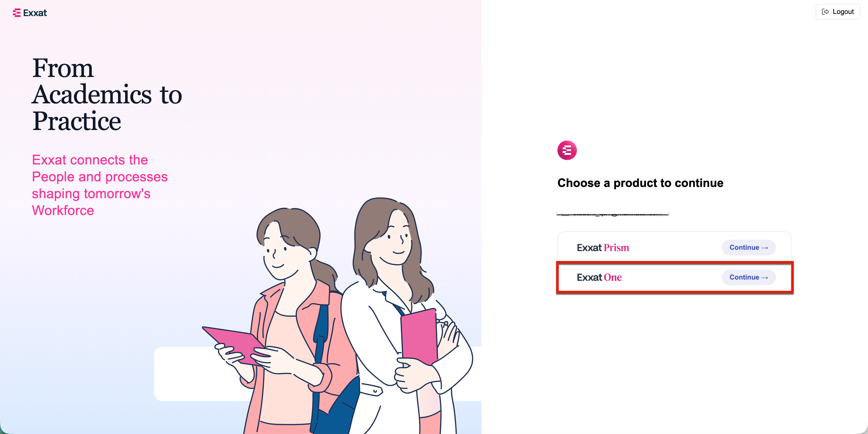This screenshot has height=434, width=868.
Task: Click the pink 'Exxat connects the People' tagline
Action: pyautogui.click(x=100, y=185)
